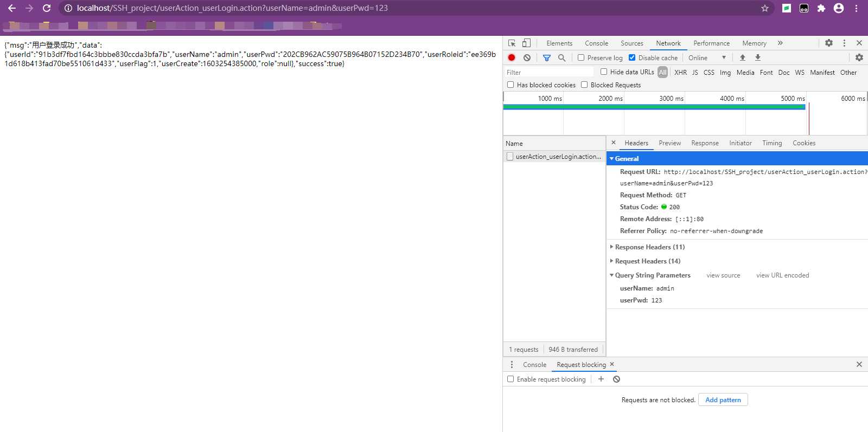
Task: Open the Console panel tab
Action: click(596, 43)
